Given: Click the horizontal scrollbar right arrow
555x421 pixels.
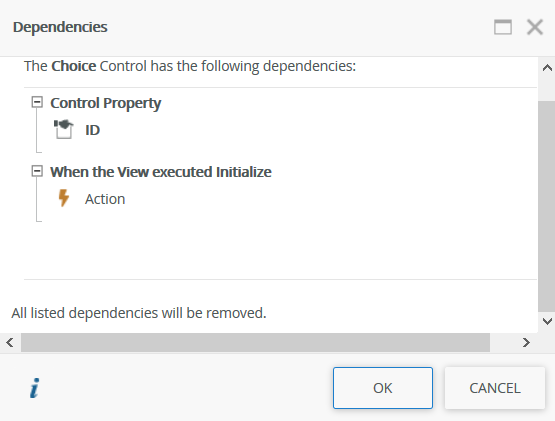Looking at the screenshot, I should click(526, 342).
